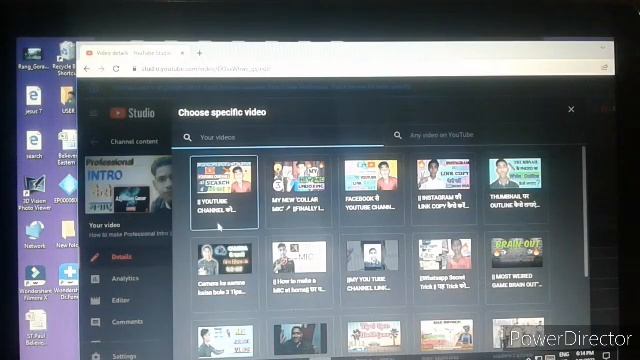Open Analytics in the left sidebar
640x360 pixels.
point(125,278)
